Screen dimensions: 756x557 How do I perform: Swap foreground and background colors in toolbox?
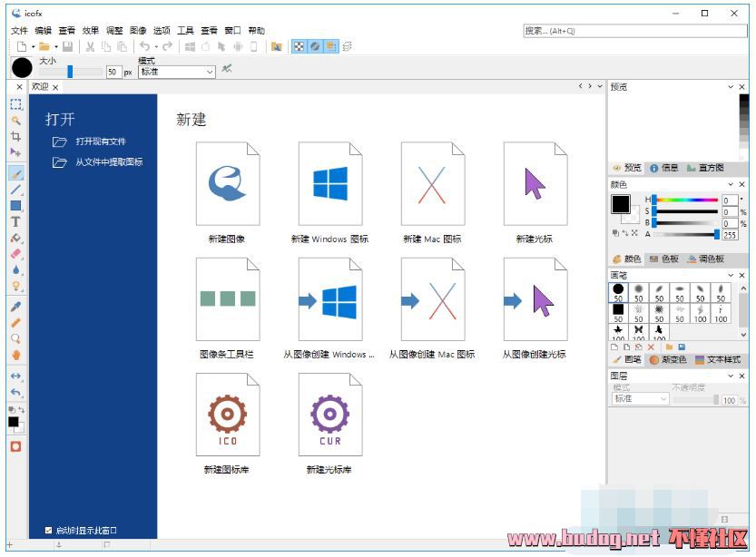(21, 410)
